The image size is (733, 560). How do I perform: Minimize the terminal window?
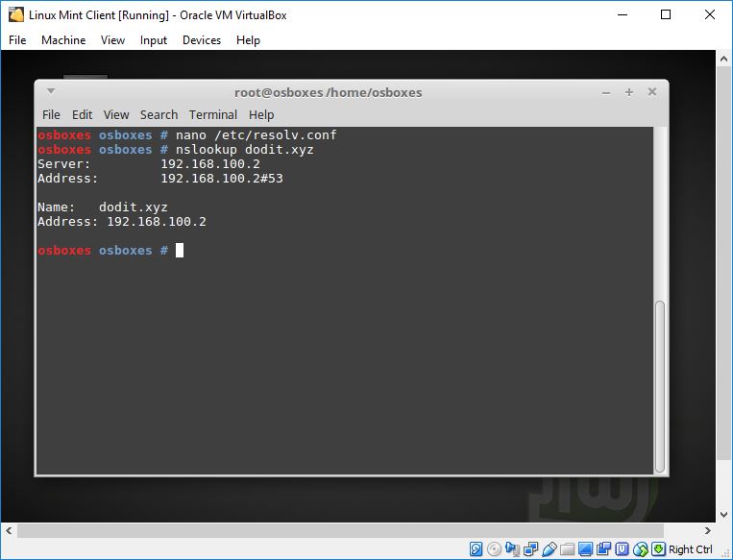coord(606,92)
